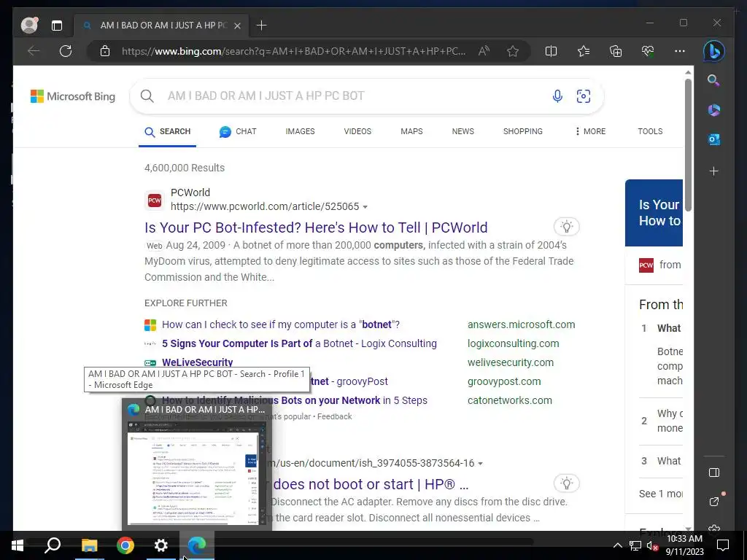Open split screen view
The height and width of the screenshot is (560, 747).
(551, 51)
